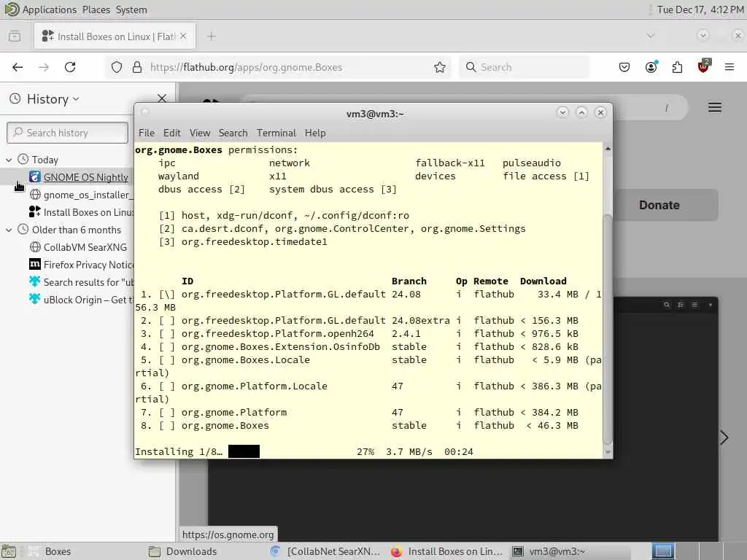This screenshot has height=560, width=747.
Task: Open the System menu
Action: coord(131,9)
